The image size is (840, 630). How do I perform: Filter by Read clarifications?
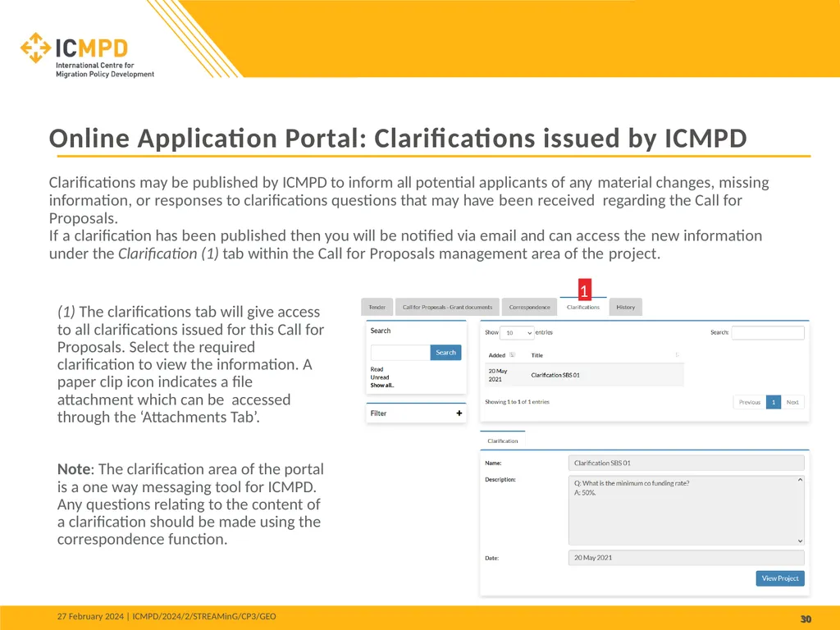pos(377,369)
